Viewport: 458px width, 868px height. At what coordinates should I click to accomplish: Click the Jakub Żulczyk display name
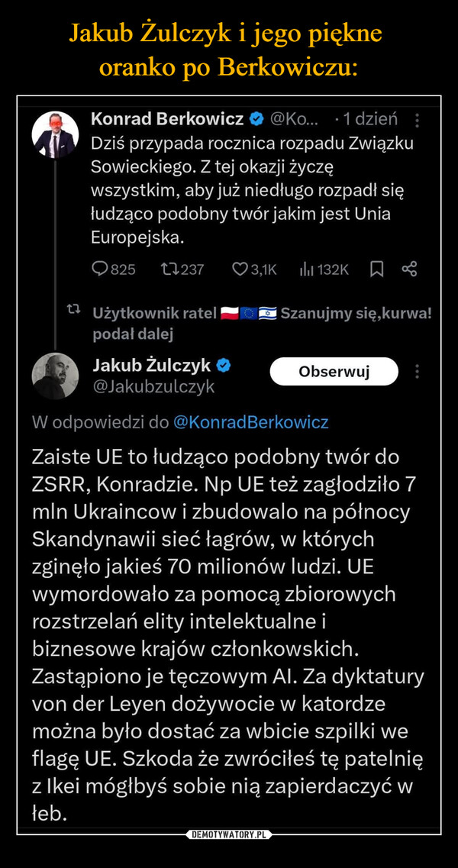click(153, 366)
